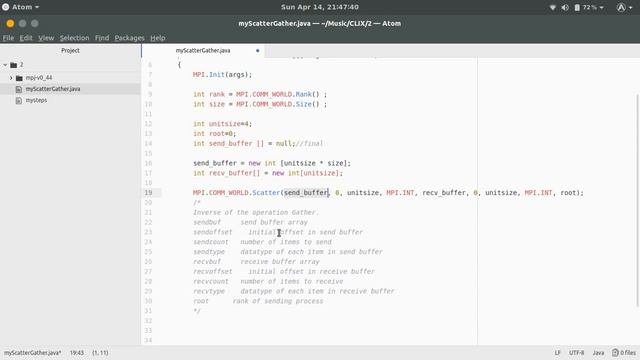Change the Java grammar selector
This screenshot has width=640, height=360.
(598, 353)
